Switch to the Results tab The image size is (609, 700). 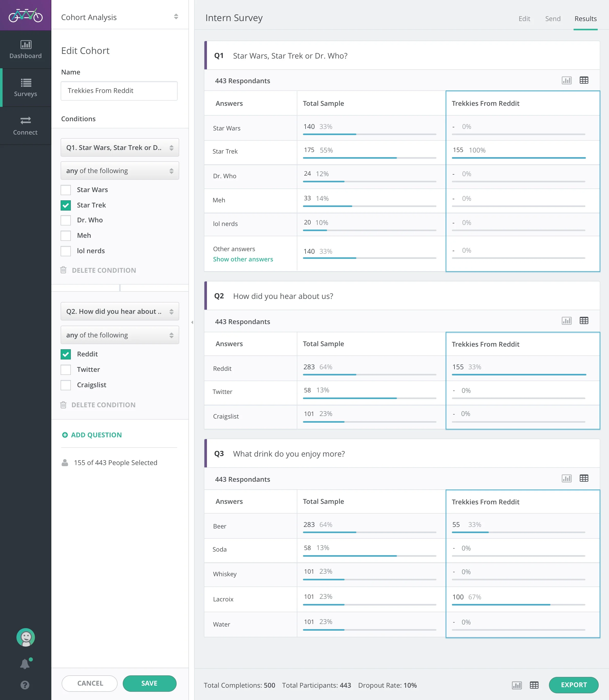(x=585, y=19)
